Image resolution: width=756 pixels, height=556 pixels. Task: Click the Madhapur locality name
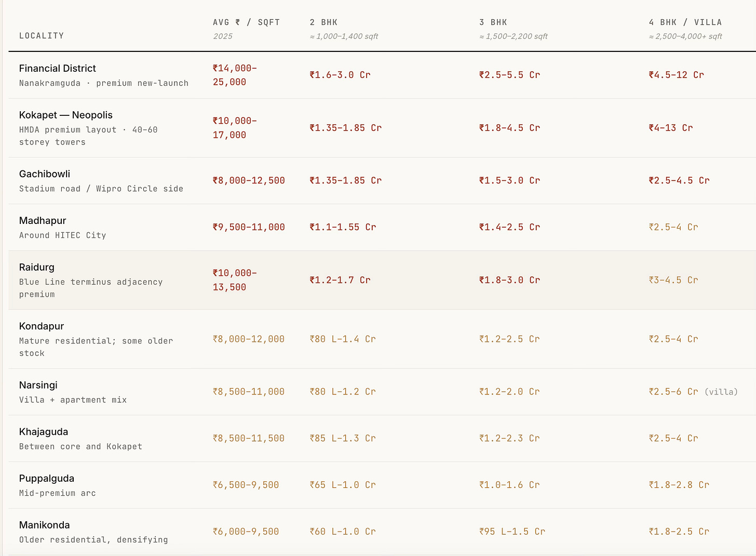[43, 220]
